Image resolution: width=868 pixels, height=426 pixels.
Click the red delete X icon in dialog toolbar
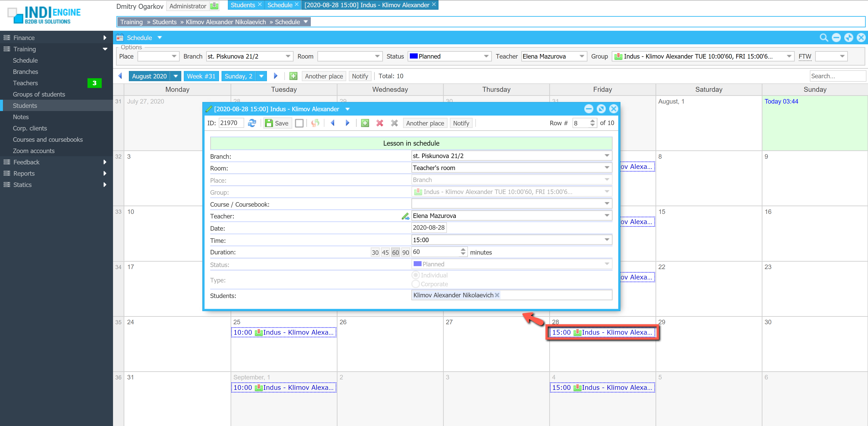click(x=380, y=123)
